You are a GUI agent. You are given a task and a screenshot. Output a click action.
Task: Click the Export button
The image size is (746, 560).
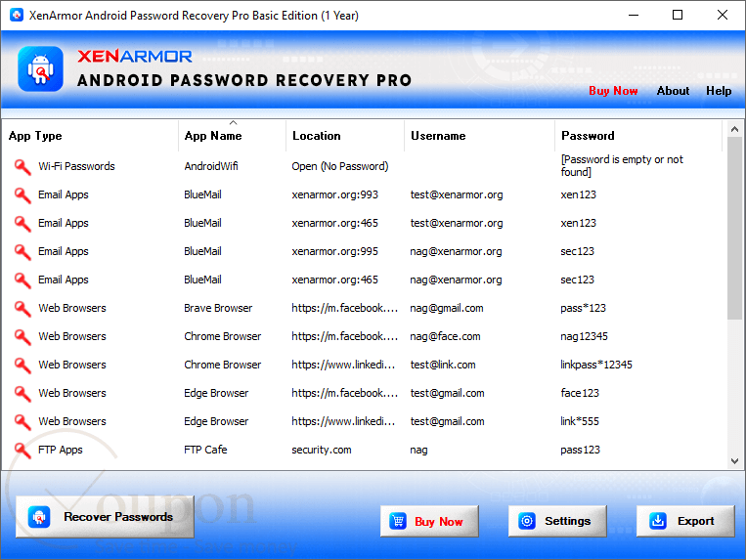[x=685, y=521]
